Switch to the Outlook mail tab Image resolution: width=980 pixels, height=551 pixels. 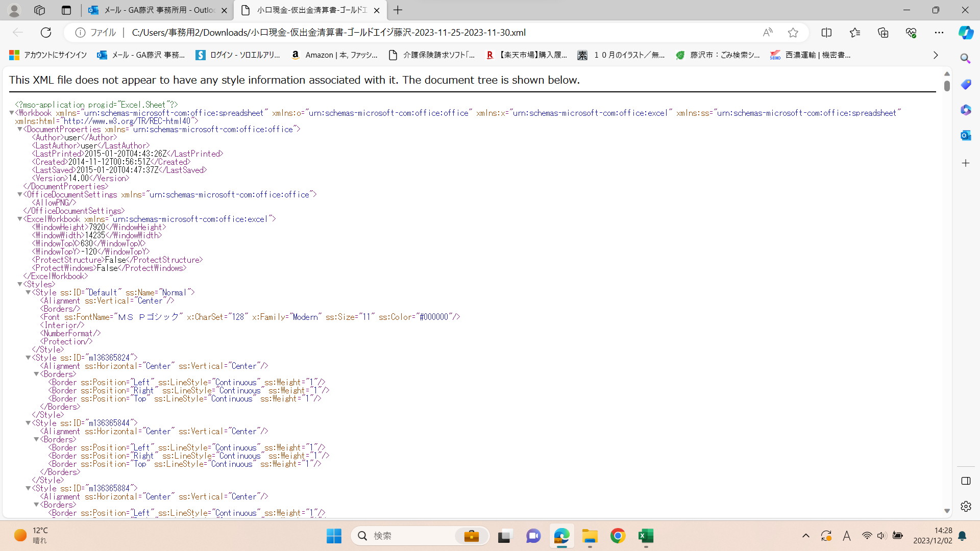point(153,10)
